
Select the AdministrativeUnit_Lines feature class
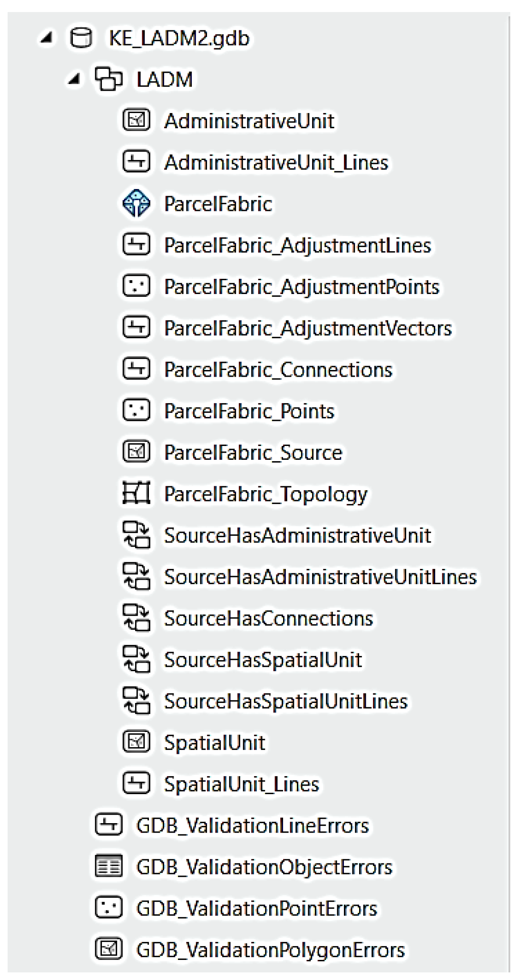click(276, 163)
